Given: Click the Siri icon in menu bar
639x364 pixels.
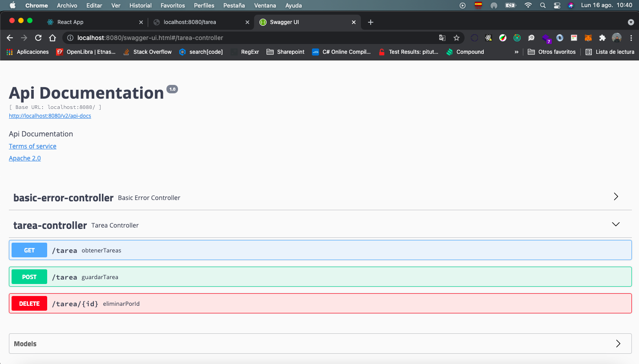Looking at the screenshot, I should [x=571, y=5].
